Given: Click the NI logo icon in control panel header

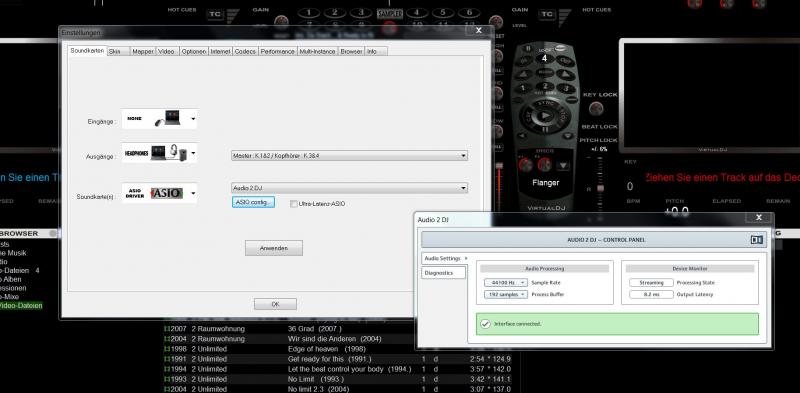Looking at the screenshot, I should (x=757, y=240).
